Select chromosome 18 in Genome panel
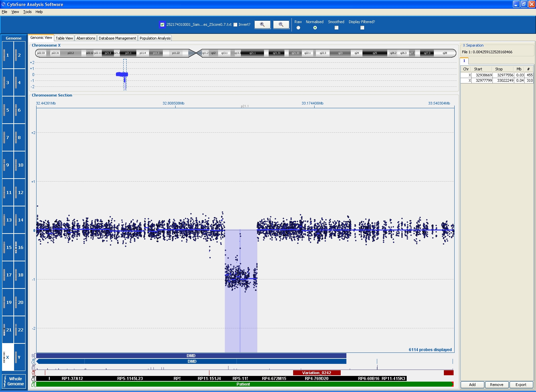This screenshot has height=392, width=536. 19,275
